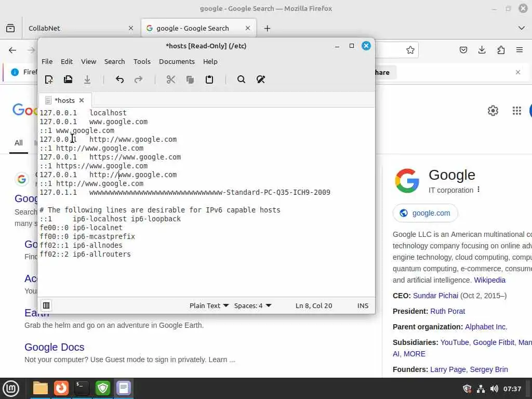This screenshot has width=532, height=399.
Task: Close the CollabNet tab
Action: (131, 28)
